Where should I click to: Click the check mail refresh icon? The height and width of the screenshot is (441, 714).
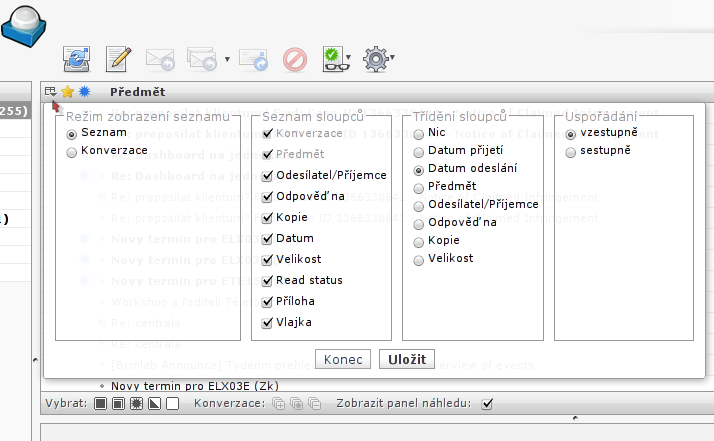point(76,59)
